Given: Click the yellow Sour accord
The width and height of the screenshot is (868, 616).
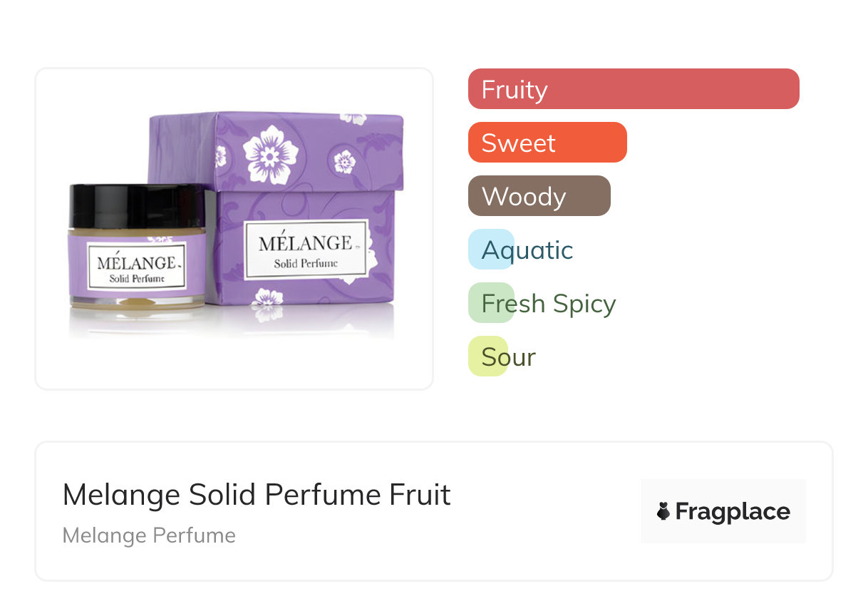Looking at the screenshot, I should (x=508, y=356).
